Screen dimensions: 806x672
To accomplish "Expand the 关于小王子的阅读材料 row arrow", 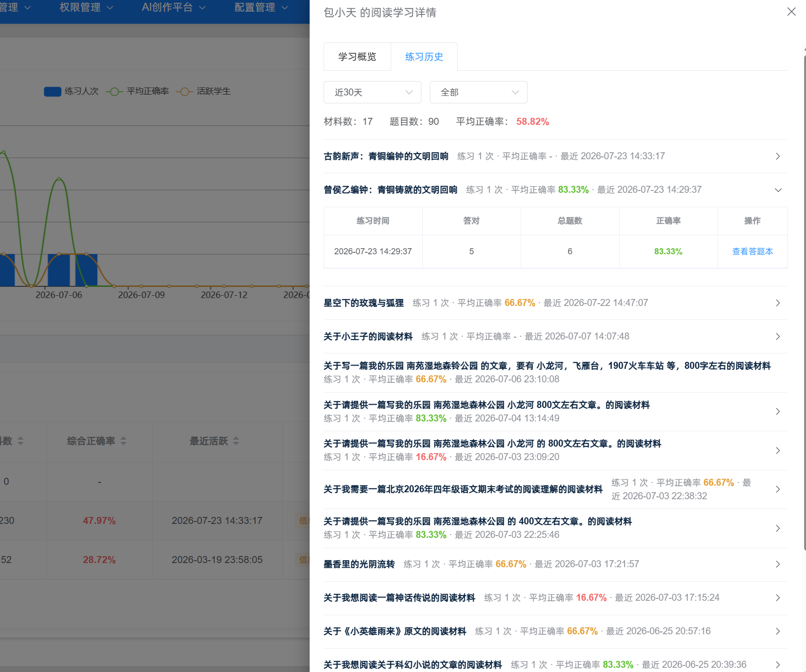I will pyautogui.click(x=778, y=337).
